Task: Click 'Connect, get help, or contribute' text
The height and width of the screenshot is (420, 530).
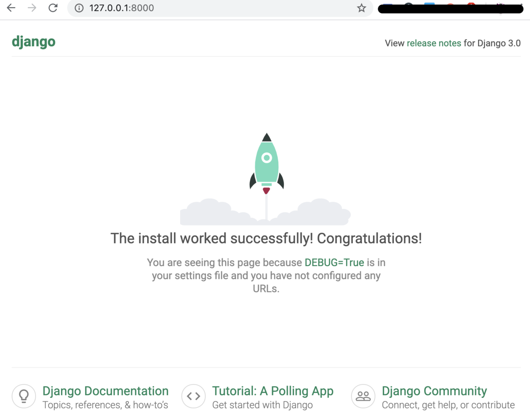Action: coord(448,405)
